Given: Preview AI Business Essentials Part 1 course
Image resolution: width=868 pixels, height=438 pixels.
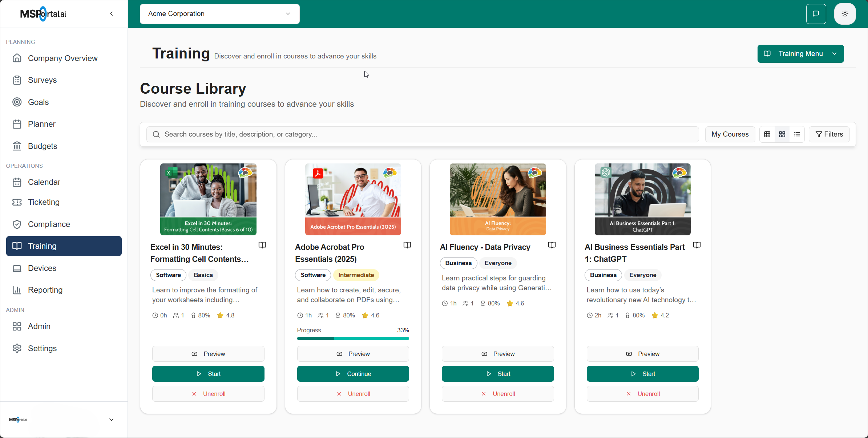Looking at the screenshot, I should [x=643, y=354].
